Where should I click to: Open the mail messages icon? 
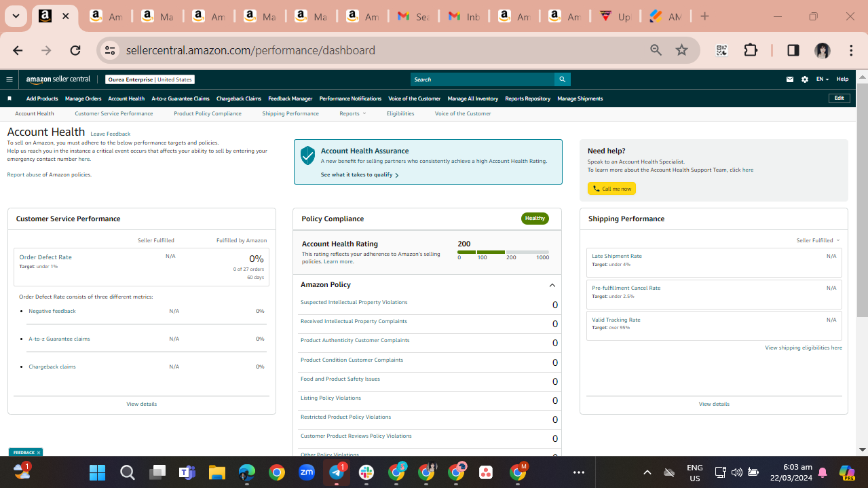790,79
